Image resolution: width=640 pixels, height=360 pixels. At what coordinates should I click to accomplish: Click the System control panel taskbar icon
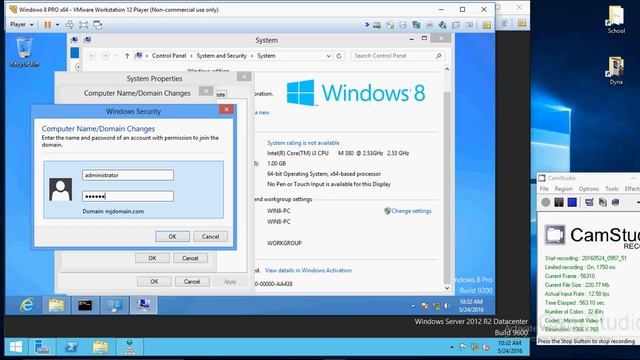point(143,305)
